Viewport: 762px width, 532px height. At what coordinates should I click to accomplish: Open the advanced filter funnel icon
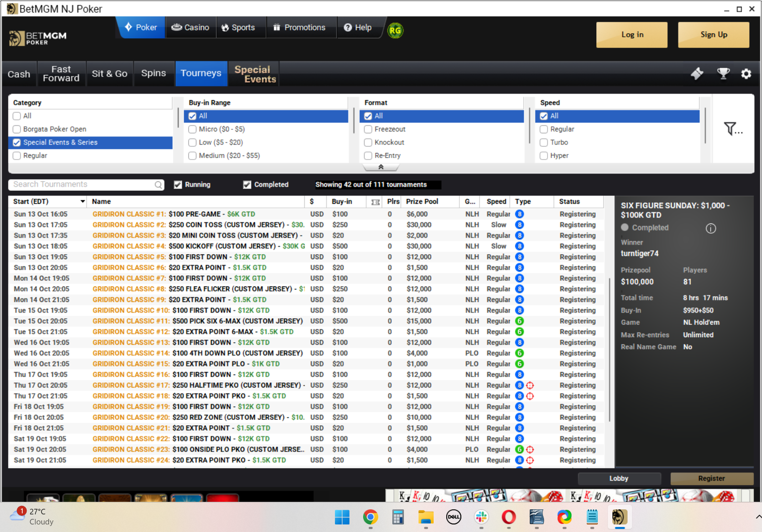(733, 129)
